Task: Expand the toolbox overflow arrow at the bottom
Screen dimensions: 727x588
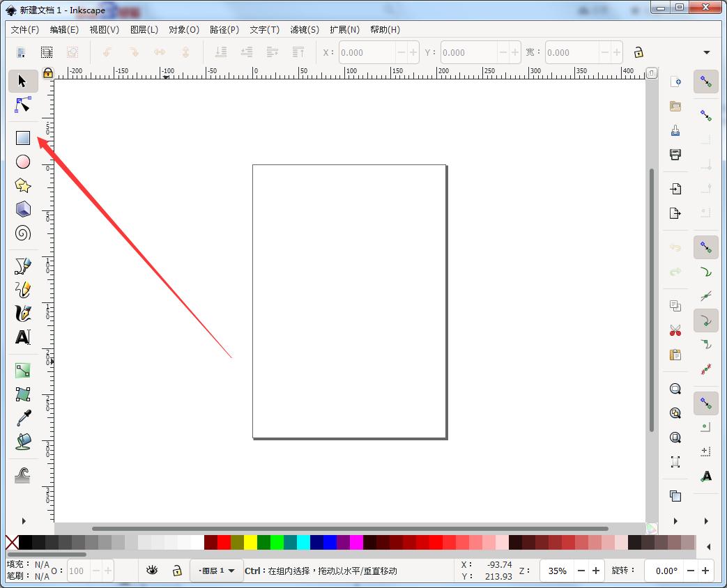Action: pos(22,520)
